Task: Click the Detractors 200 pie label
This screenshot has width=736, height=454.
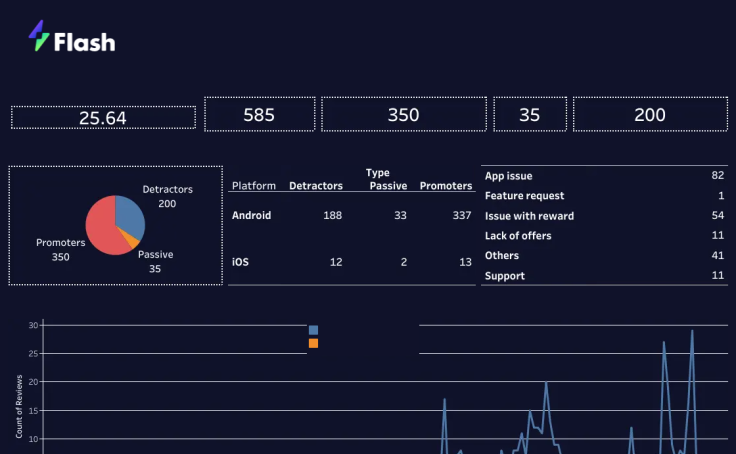Action: [168, 196]
